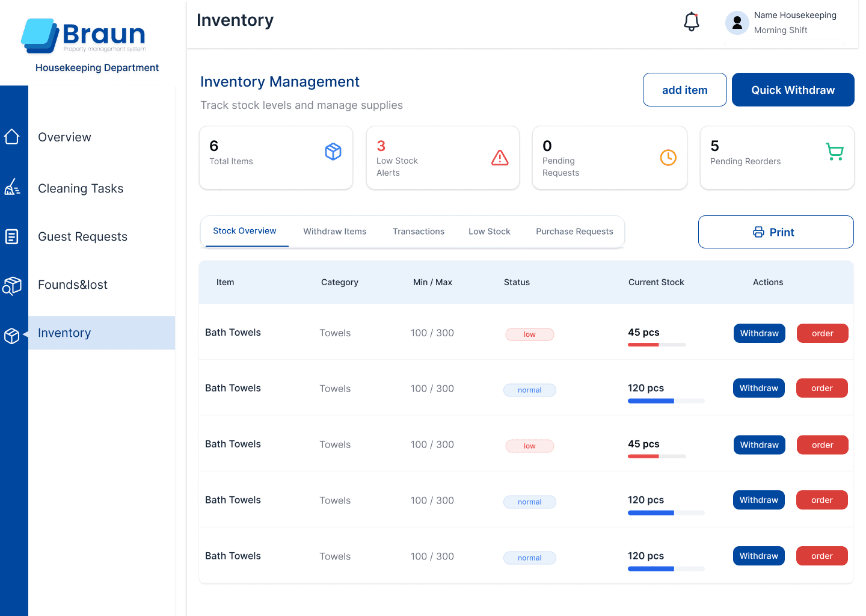Click the Current Stock column header
The width and height of the screenshot is (866, 616).
pos(656,282)
